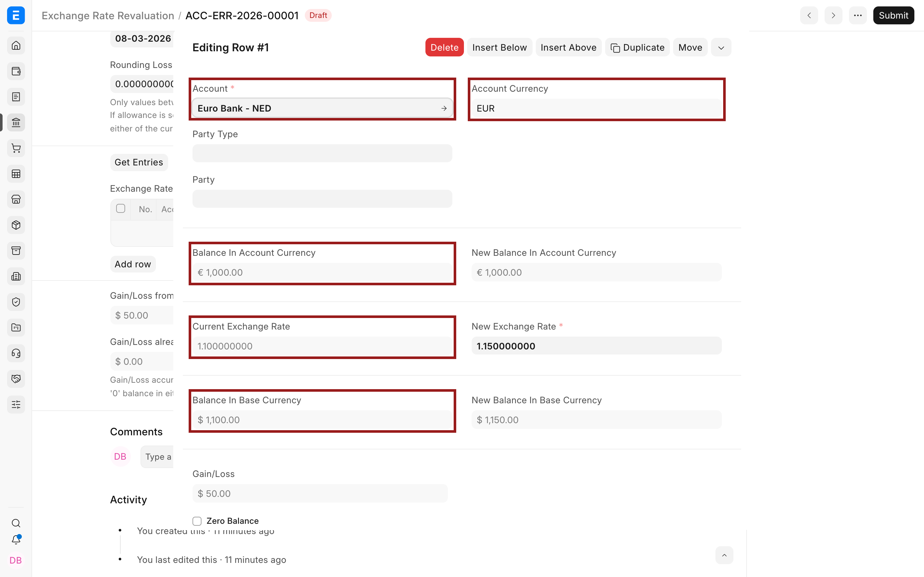Screen dimensions: 924x577
Task: Enable the Zero Balance checkbox
Action: pyautogui.click(x=197, y=521)
